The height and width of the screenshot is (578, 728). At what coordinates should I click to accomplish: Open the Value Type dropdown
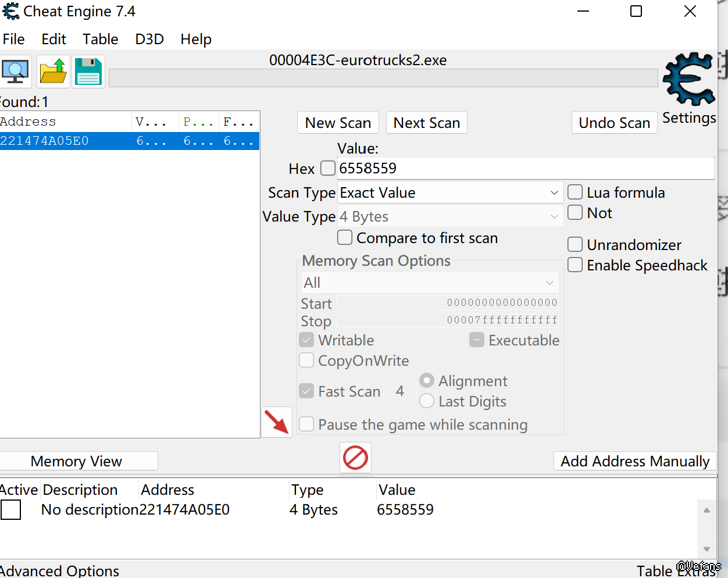coord(451,216)
